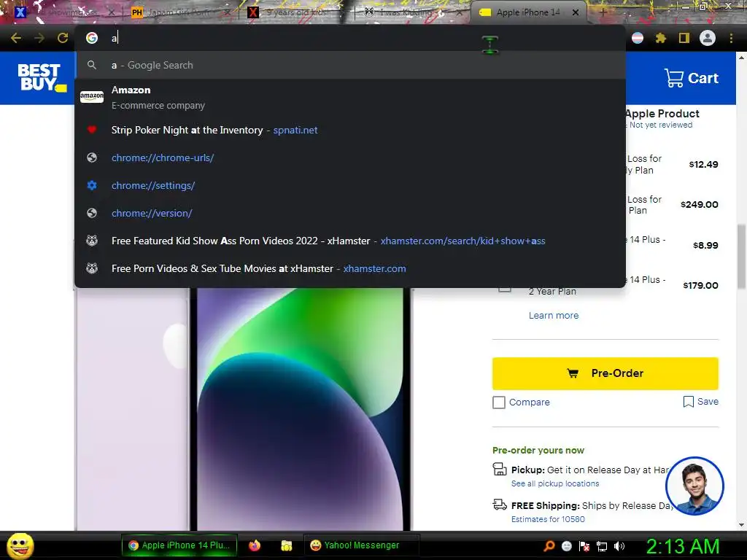
Task: Open the Extensions puzzle piece menu
Action: tap(661, 38)
